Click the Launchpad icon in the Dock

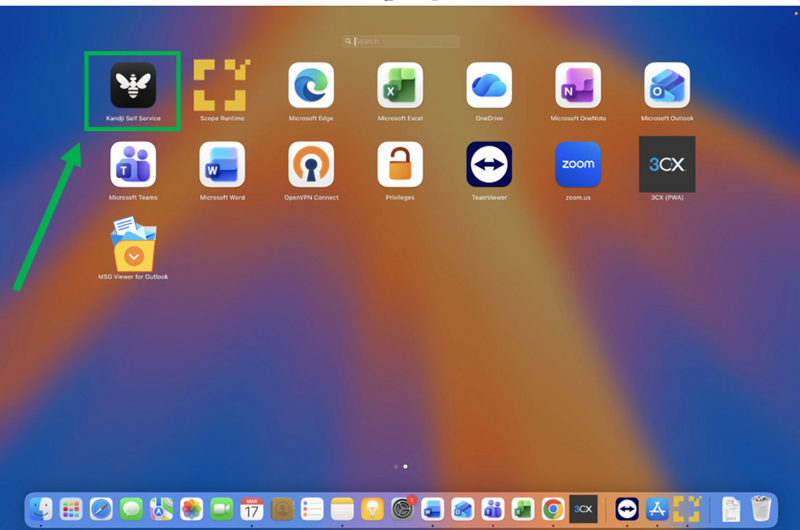(x=71, y=509)
